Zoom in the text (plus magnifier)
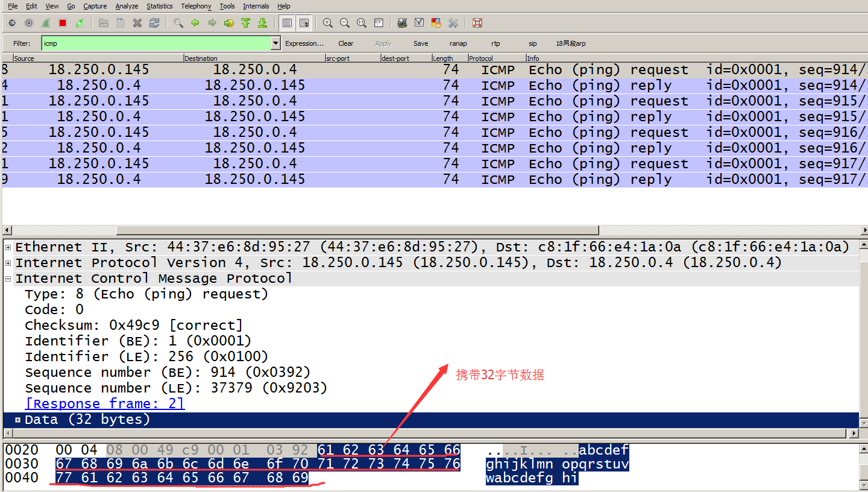 [x=328, y=23]
